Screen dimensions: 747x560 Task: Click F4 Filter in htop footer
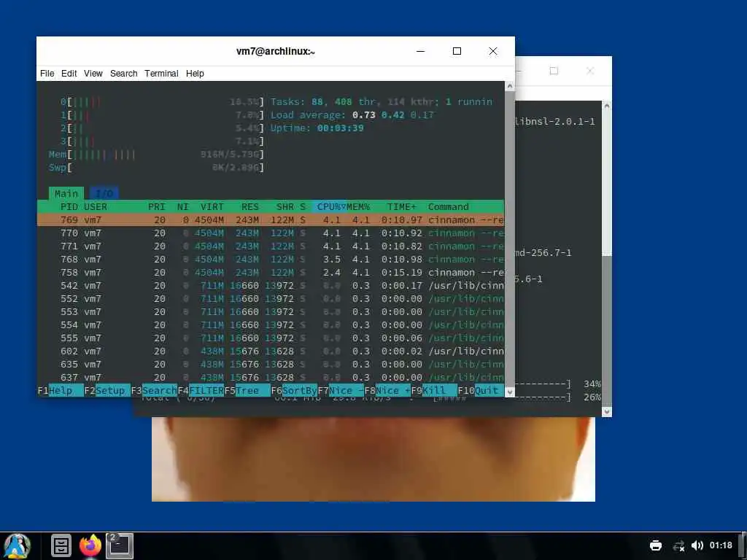[x=201, y=391]
